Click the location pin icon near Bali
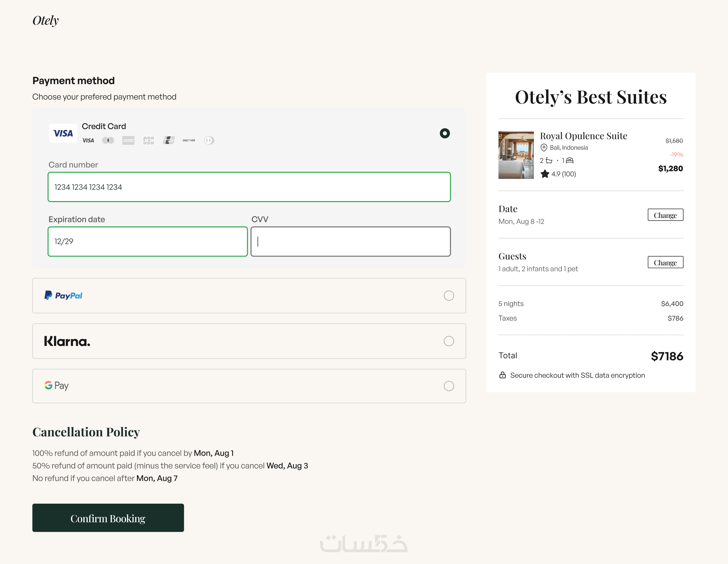The image size is (728, 564). point(544,147)
